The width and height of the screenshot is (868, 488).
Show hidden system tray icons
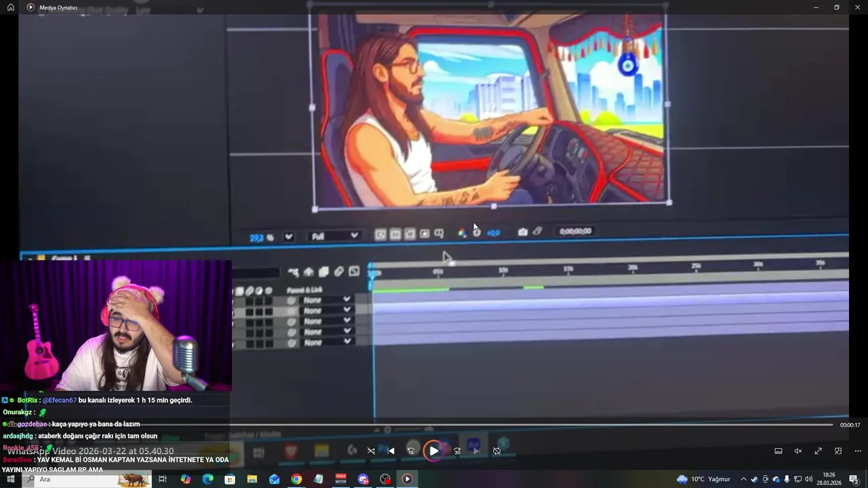coord(743,479)
